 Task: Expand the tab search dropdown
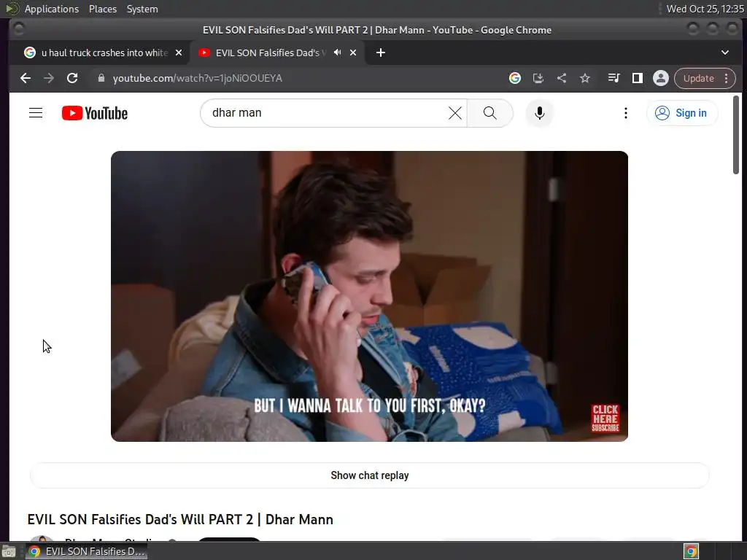click(724, 52)
